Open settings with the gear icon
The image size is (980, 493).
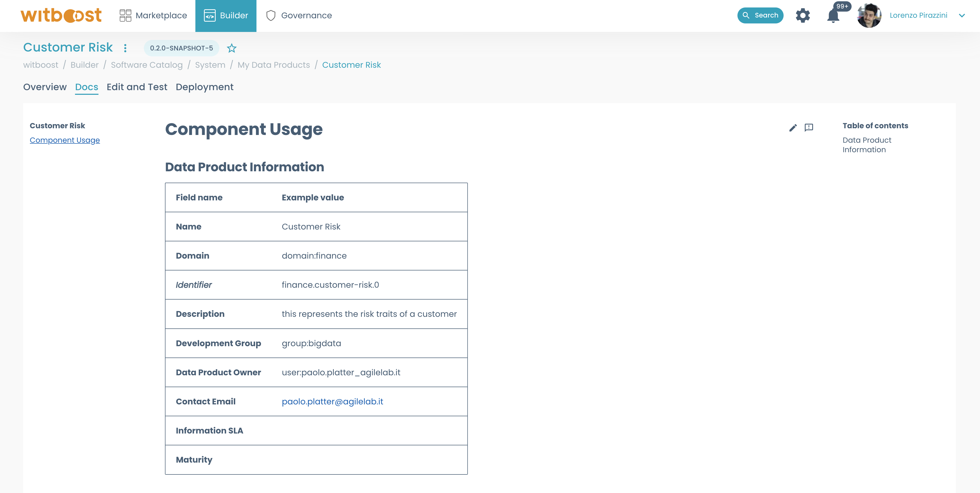click(x=803, y=16)
